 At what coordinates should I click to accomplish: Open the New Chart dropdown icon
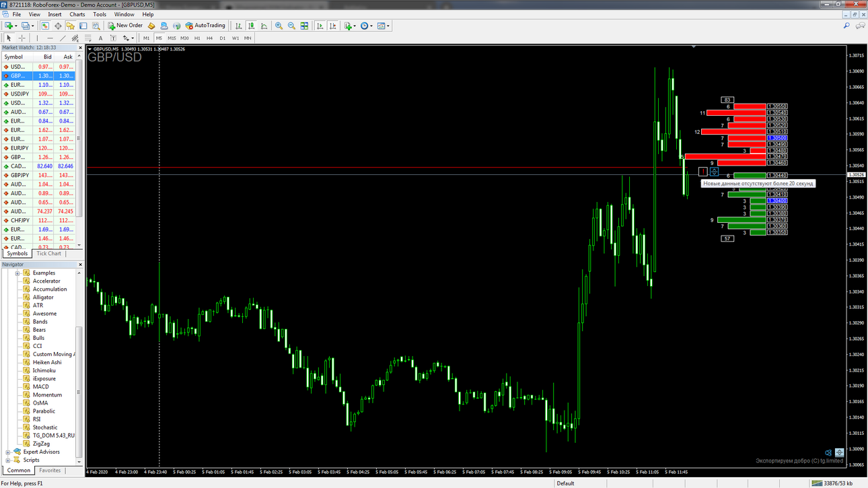pos(11,26)
